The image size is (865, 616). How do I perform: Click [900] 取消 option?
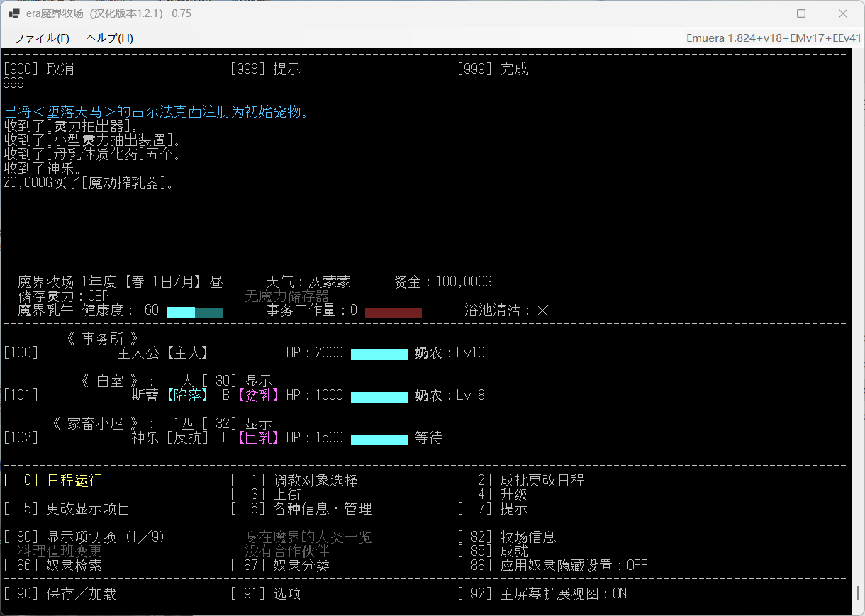(x=39, y=69)
